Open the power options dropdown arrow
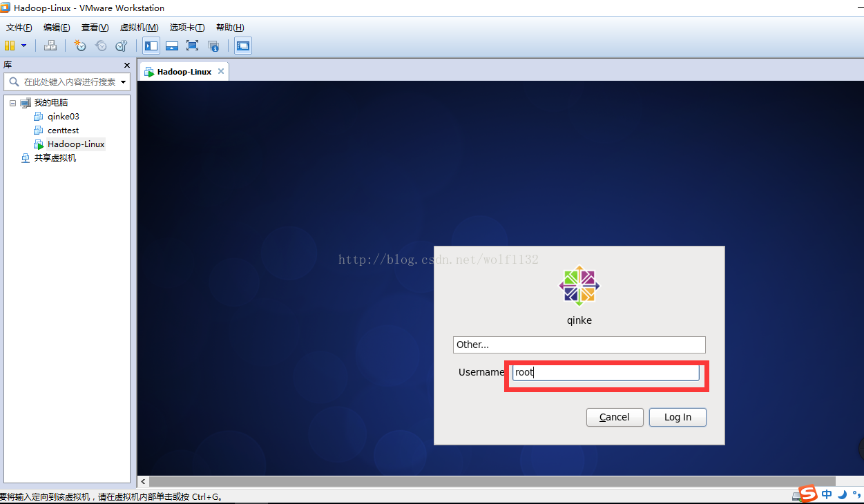Image resolution: width=864 pixels, height=504 pixels. point(24,46)
